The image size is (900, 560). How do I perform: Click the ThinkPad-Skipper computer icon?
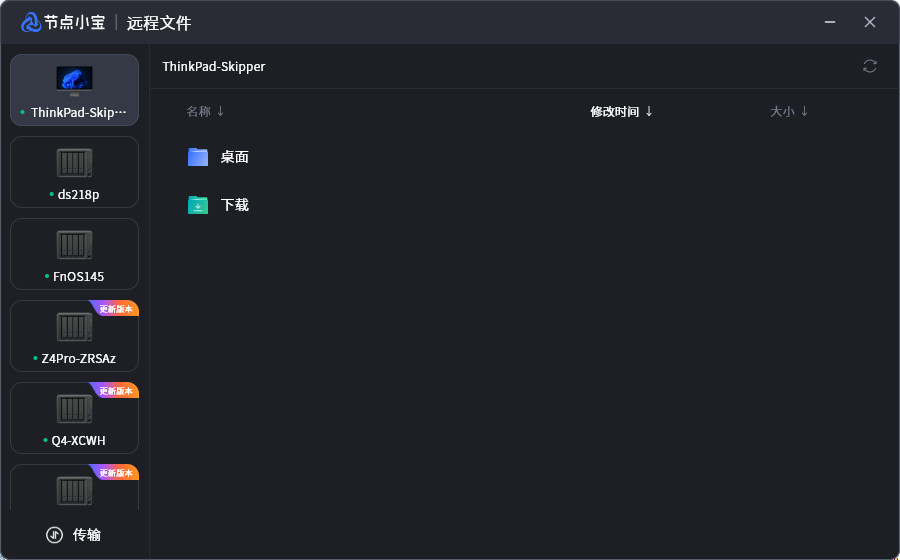[75, 81]
